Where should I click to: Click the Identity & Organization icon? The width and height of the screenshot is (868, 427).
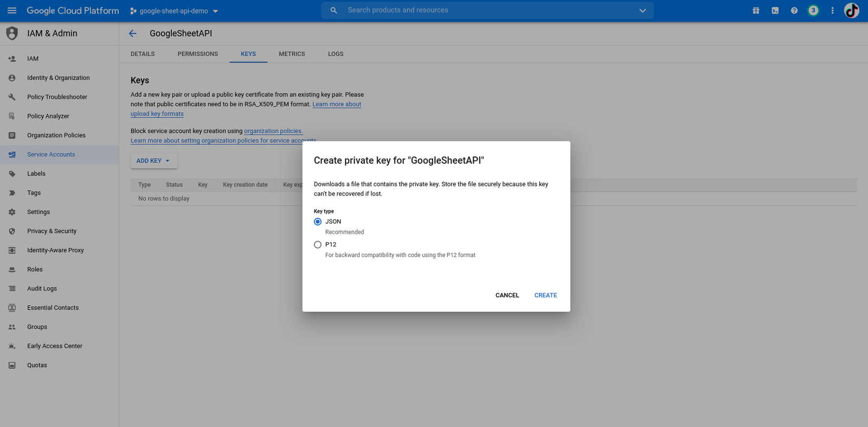click(12, 78)
